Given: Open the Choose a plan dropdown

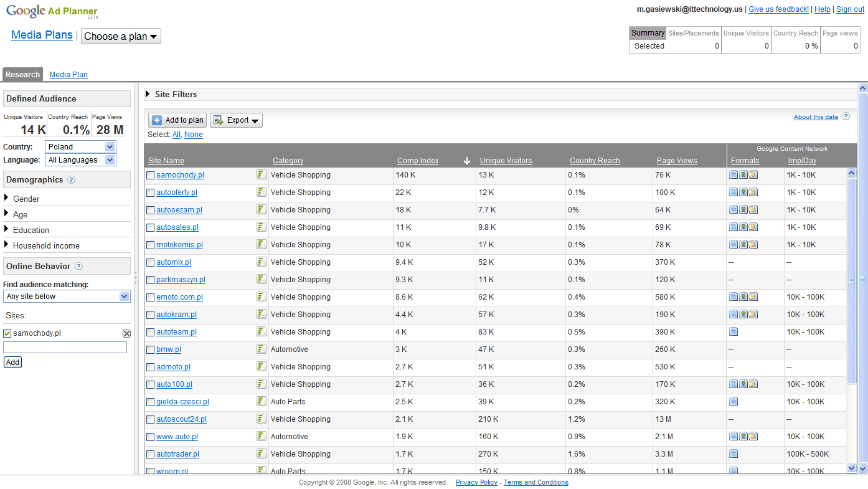Looking at the screenshot, I should pyautogui.click(x=121, y=36).
